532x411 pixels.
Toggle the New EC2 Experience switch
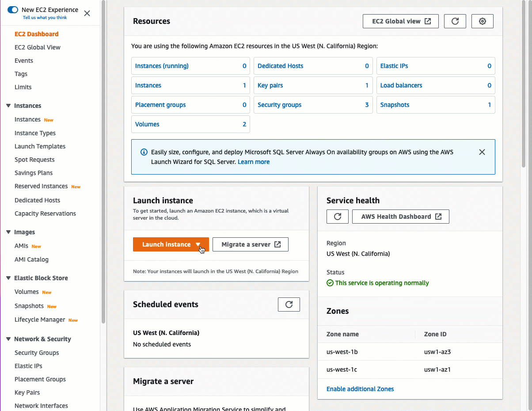[13, 10]
